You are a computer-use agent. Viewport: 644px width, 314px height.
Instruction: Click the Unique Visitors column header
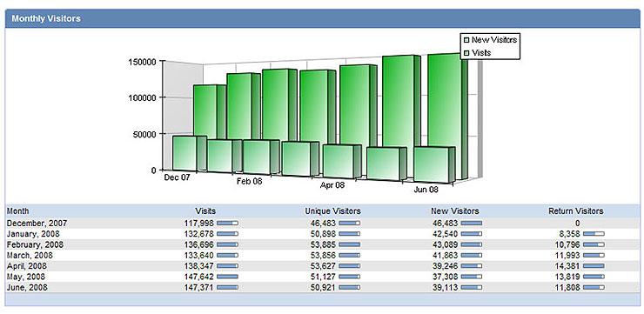point(332,211)
